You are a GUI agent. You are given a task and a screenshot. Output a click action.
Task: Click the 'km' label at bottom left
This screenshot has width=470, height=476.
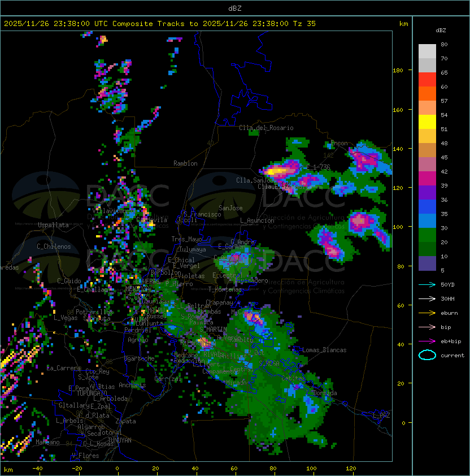8,470
